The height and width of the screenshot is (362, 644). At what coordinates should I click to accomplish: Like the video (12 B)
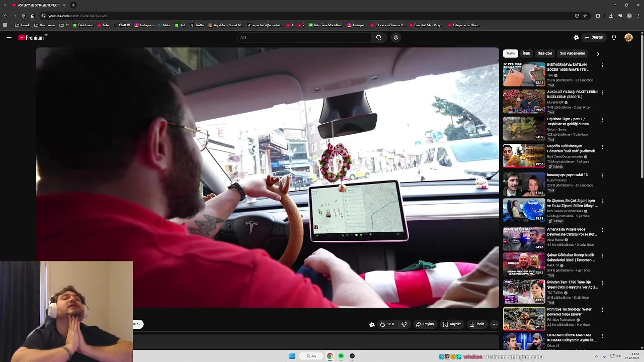387,324
